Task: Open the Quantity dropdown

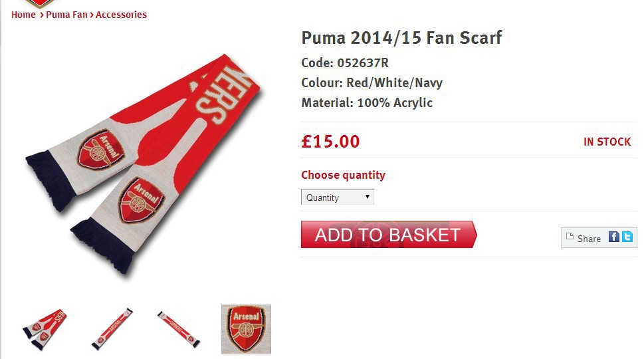Action: pyautogui.click(x=338, y=197)
